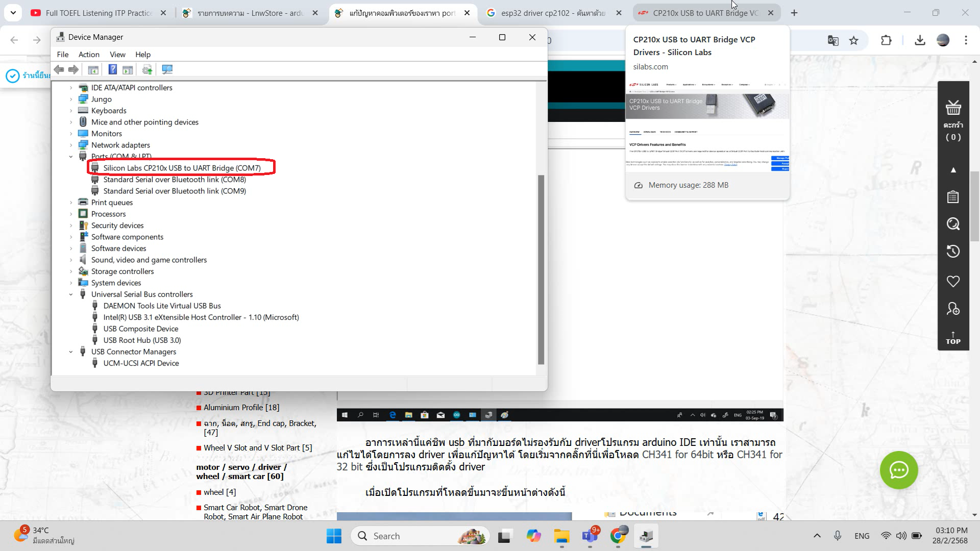Click the user account icon on website sidebar
The height and width of the screenshot is (551, 980).
953,309
